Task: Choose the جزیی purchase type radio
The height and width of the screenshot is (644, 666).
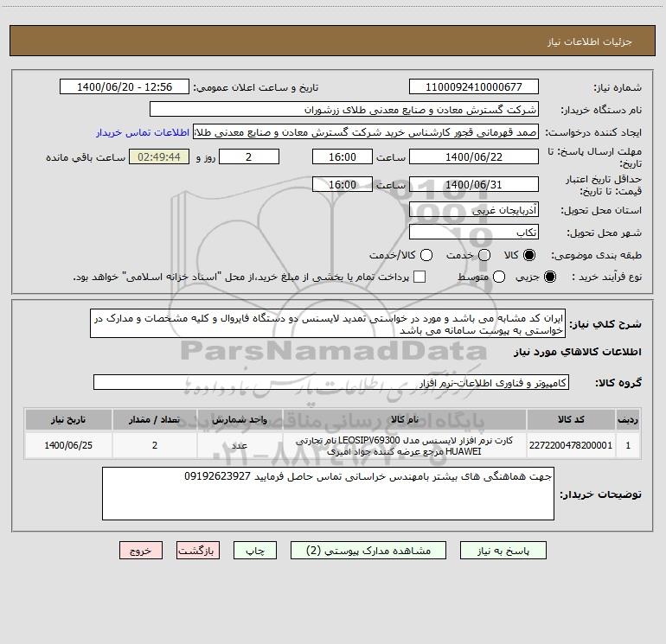Action: tap(550, 277)
